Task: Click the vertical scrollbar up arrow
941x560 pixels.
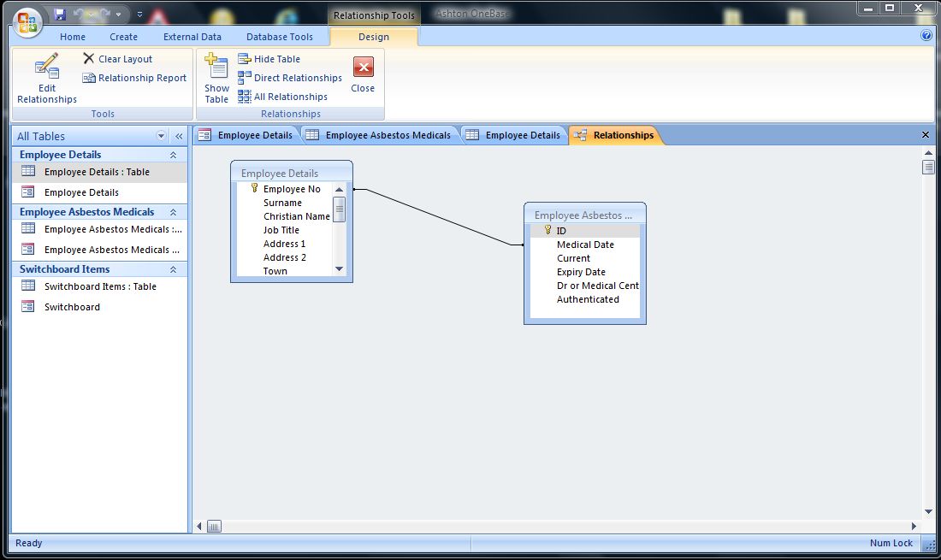Action: pos(928,153)
